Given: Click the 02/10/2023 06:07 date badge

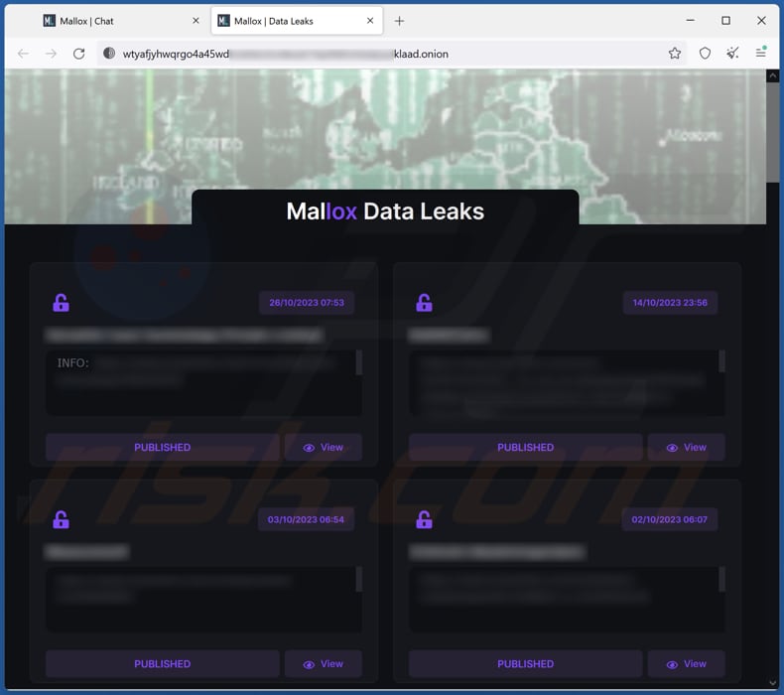Looking at the screenshot, I should [670, 519].
